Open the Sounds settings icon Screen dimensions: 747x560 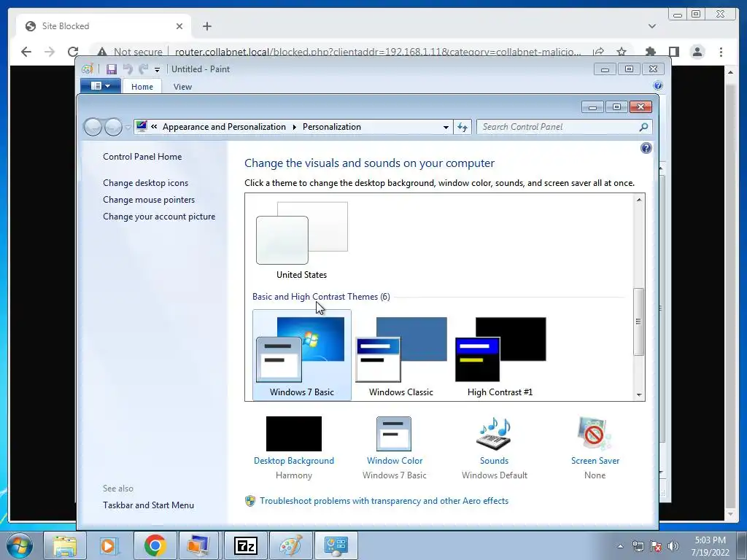tap(494, 433)
